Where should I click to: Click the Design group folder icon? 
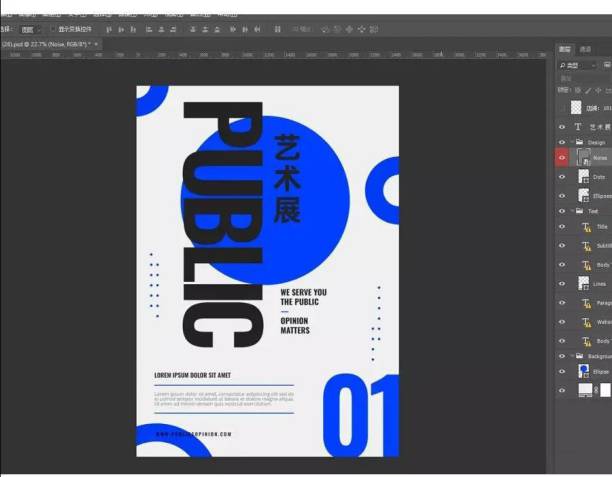pyautogui.click(x=581, y=142)
